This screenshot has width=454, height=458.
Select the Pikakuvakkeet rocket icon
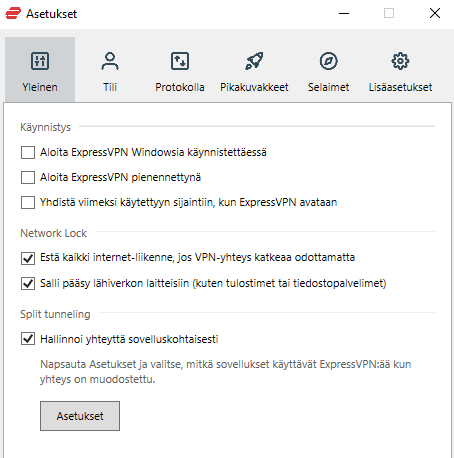point(254,61)
